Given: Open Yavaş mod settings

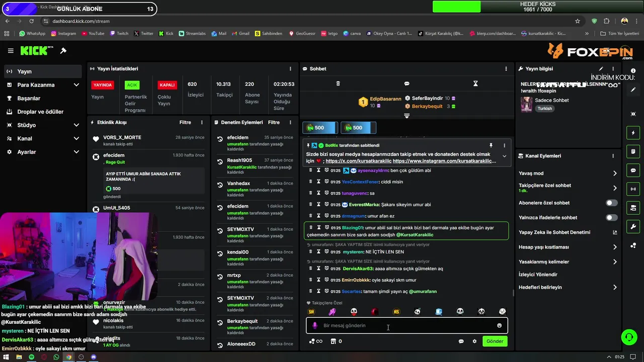Looking at the screenshot, I should coord(568,173).
